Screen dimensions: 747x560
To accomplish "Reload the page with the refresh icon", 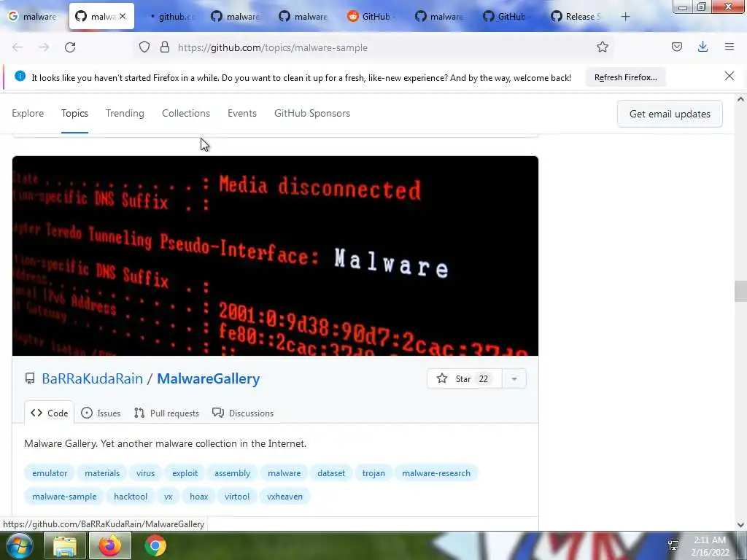I will coord(70,47).
